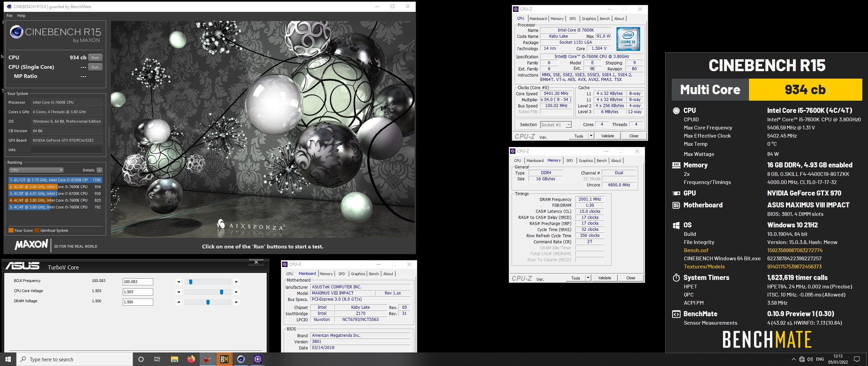Run the CPU multi-core test
This screenshot has height=366, width=868.
tap(95, 58)
